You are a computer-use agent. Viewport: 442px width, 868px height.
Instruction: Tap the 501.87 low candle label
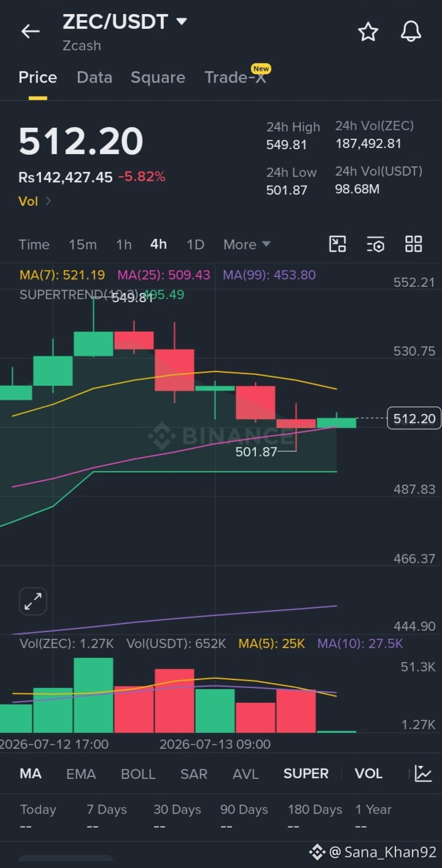coord(256,452)
